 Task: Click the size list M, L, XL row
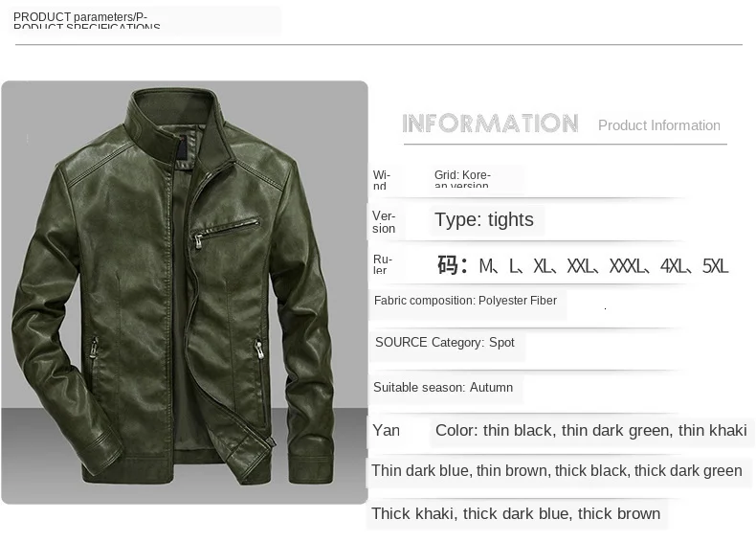[x=583, y=265]
